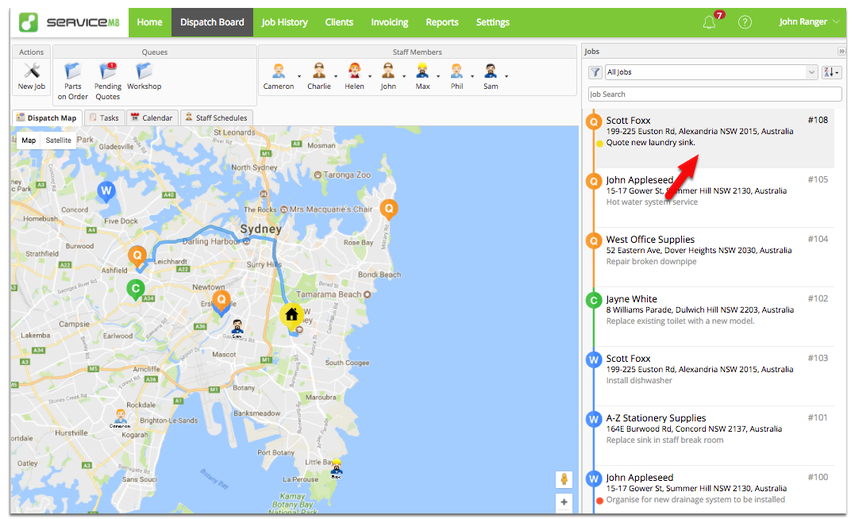
Task: Expand Charlie's staff dropdown arrow
Action: pyautogui.click(x=336, y=76)
